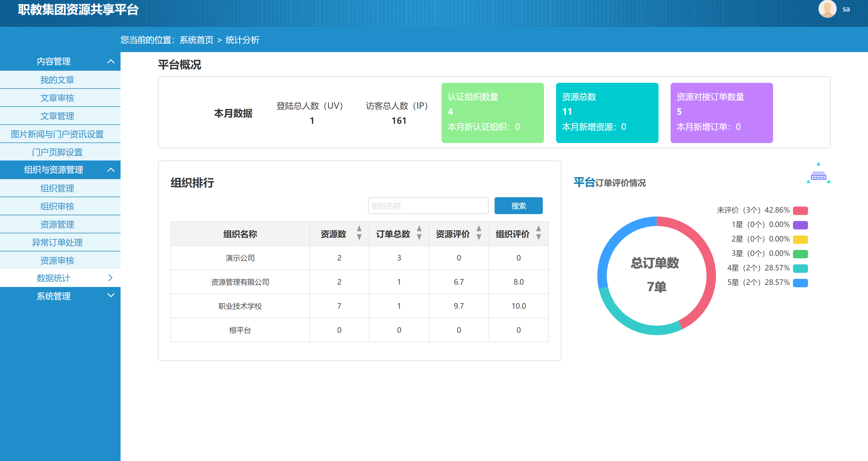Sort table by 组织评价 column arrows
The width and height of the screenshot is (868, 461).
click(x=539, y=233)
